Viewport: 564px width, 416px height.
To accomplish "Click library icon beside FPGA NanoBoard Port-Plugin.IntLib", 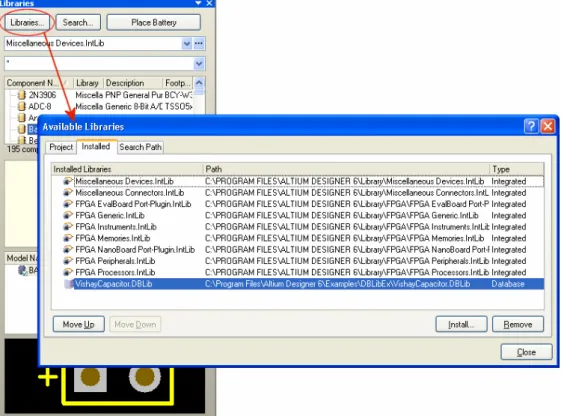I will 68,250.
